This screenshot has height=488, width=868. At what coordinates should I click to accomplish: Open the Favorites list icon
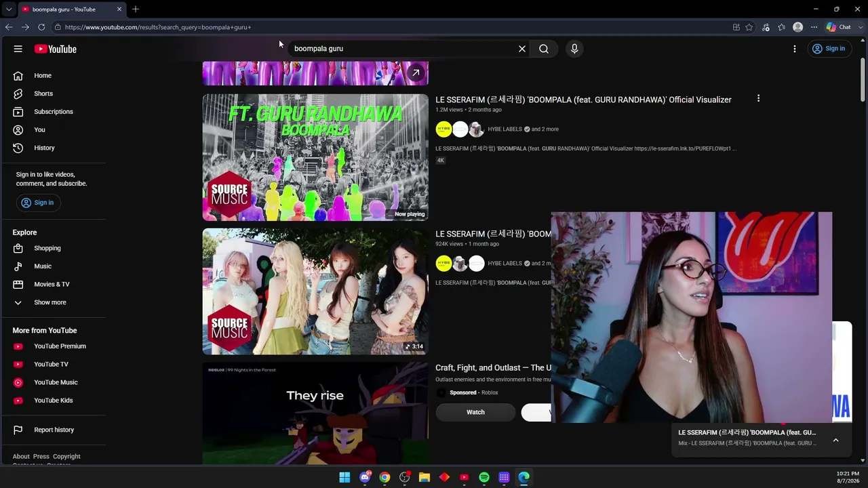click(782, 27)
